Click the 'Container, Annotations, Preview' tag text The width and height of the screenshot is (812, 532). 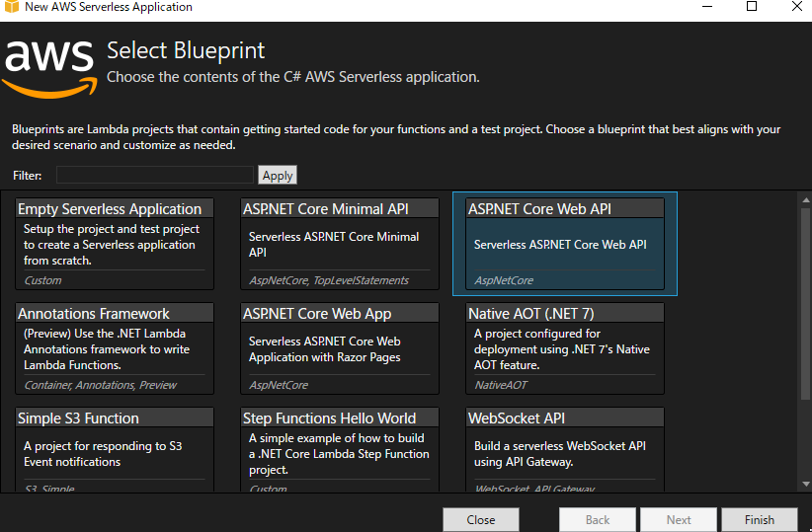click(x=100, y=385)
